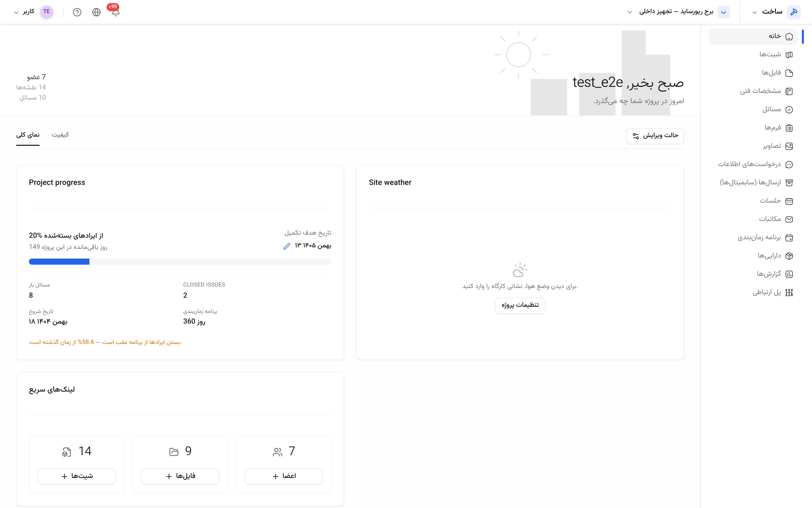Open برنامه زمان‌بندی in the sidebar
812x508 pixels.
click(x=753, y=237)
